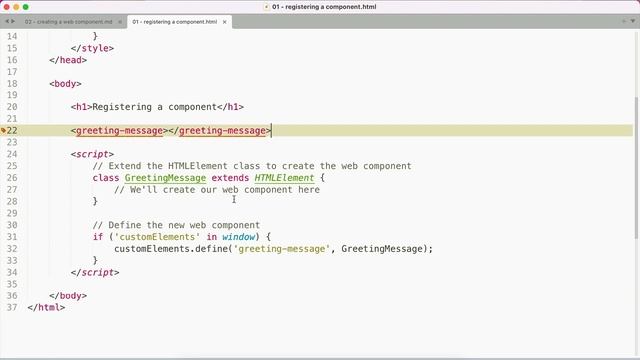Click the GreetingMessage argument on line 32
640x360 pixels.
pyautogui.click(x=382, y=249)
